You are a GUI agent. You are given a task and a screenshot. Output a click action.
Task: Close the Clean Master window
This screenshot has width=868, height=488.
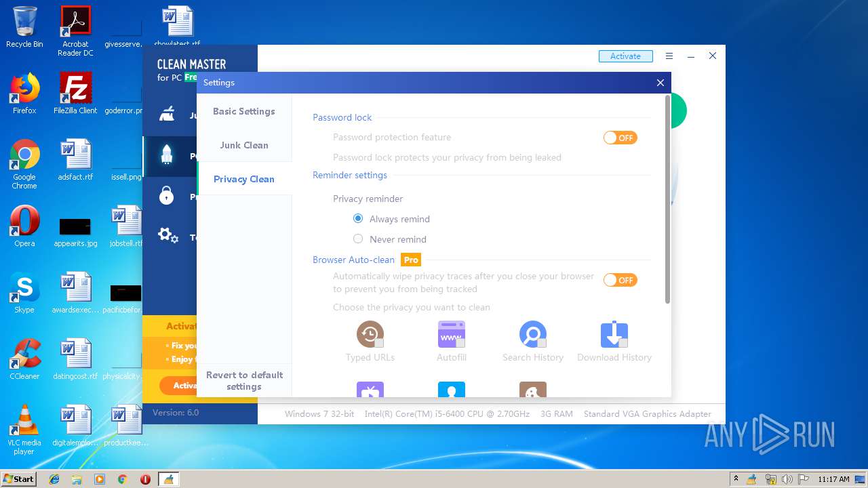713,56
